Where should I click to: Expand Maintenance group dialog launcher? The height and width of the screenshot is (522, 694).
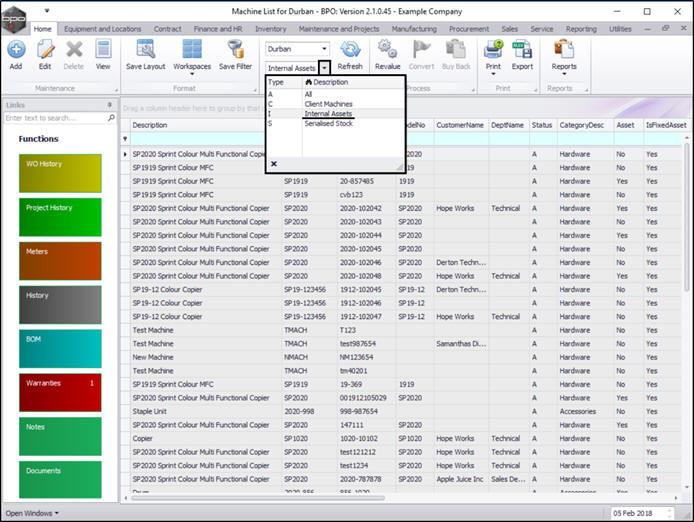(x=116, y=90)
